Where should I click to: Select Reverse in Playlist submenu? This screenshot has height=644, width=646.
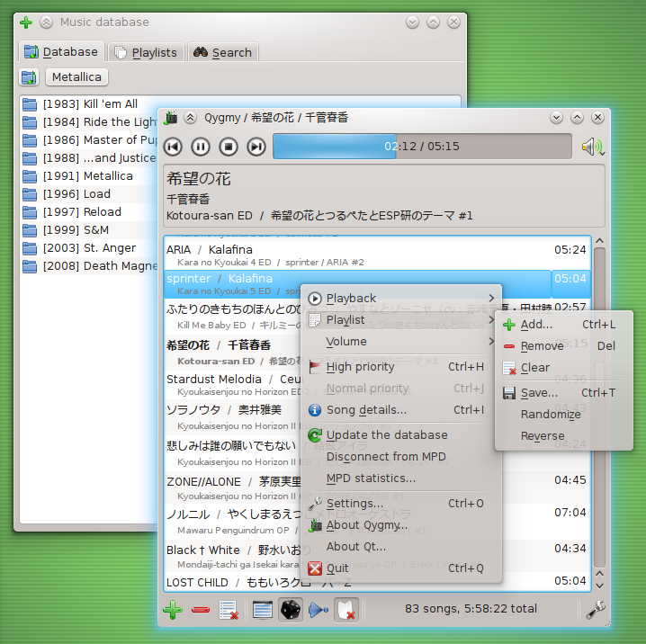pyautogui.click(x=563, y=435)
